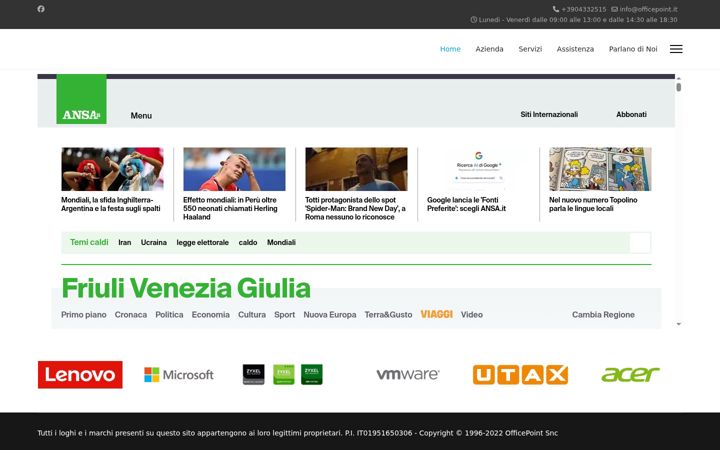Click the Acer partner logo
Image resolution: width=720 pixels, height=450 pixels.
click(x=630, y=375)
